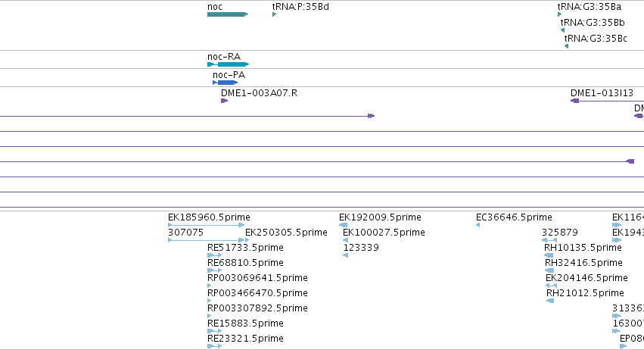Click the RH21012.5prime label

point(585,293)
